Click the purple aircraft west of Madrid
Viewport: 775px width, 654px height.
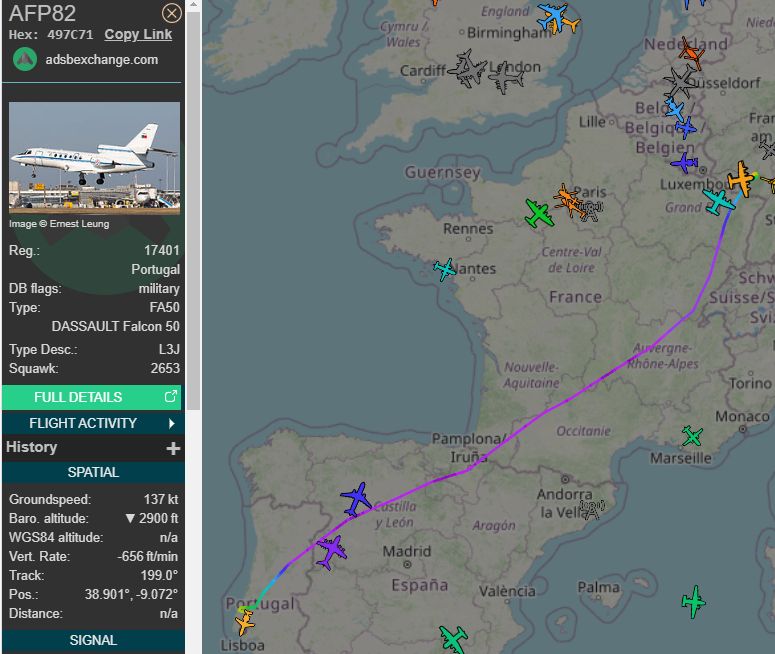tap(330, 550)
